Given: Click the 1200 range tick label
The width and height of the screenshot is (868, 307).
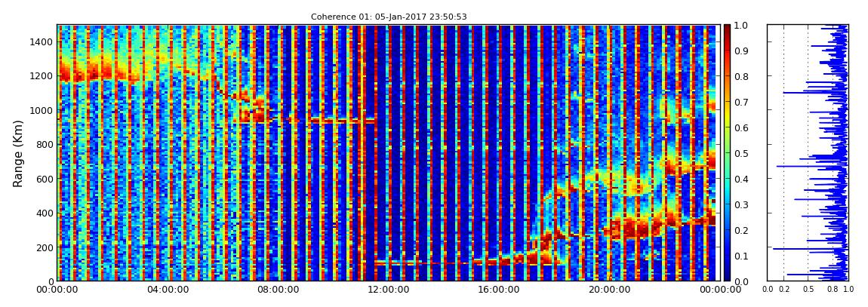Looking at the screenshot, I should [x=42, y=75].
